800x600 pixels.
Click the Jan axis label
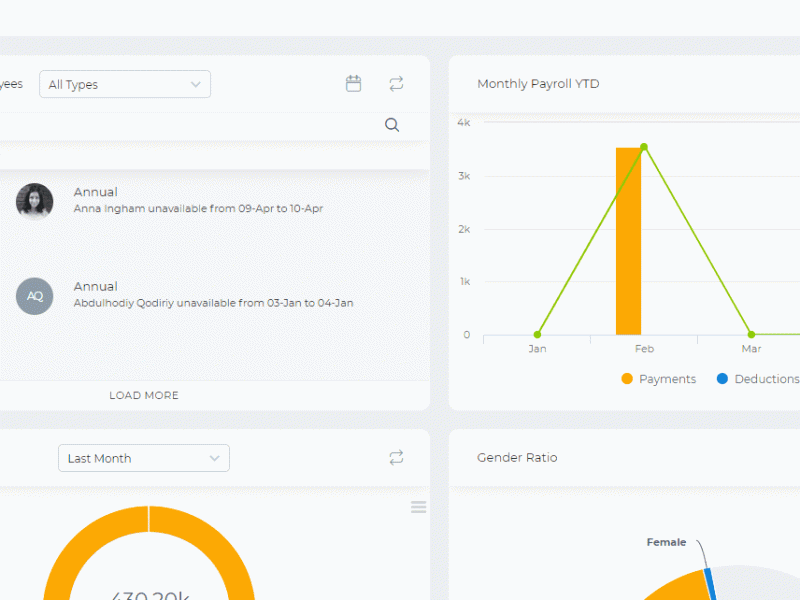tap(537, 349)
